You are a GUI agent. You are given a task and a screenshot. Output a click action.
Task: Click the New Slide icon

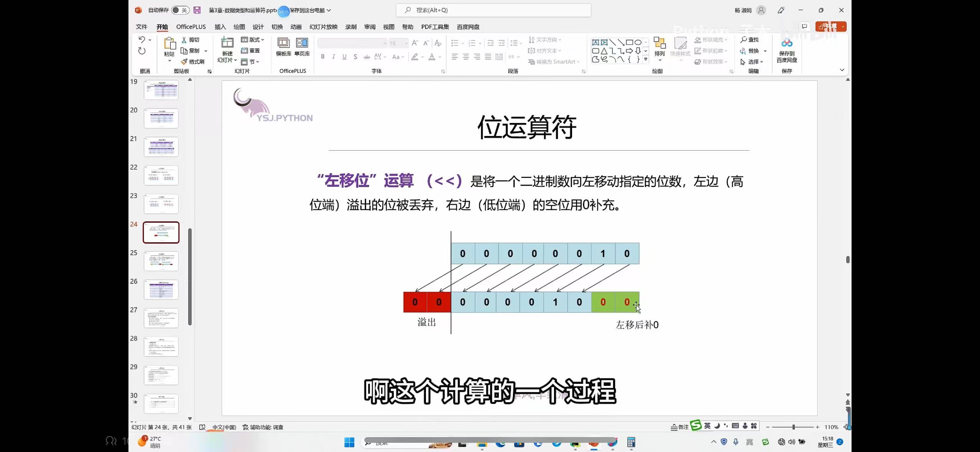coord(227,43)
